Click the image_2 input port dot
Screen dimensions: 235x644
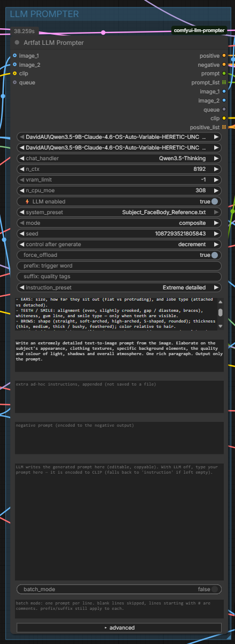14,65
